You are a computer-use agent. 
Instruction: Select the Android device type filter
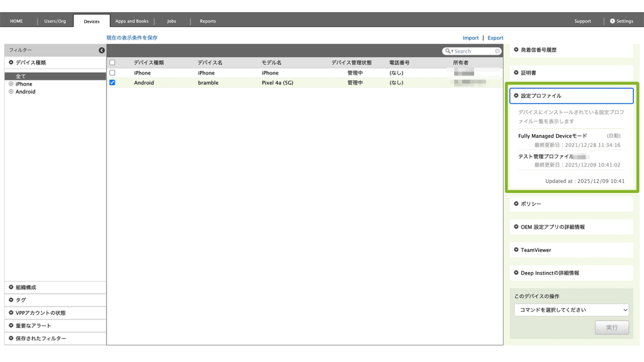(25, 92)
